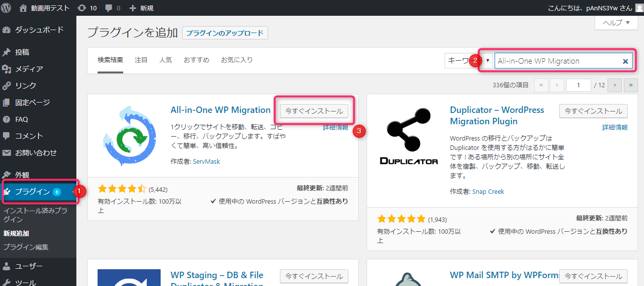Open the キーワード search type dropdown
The image size is (644, 286).
(x=468, y=61)
